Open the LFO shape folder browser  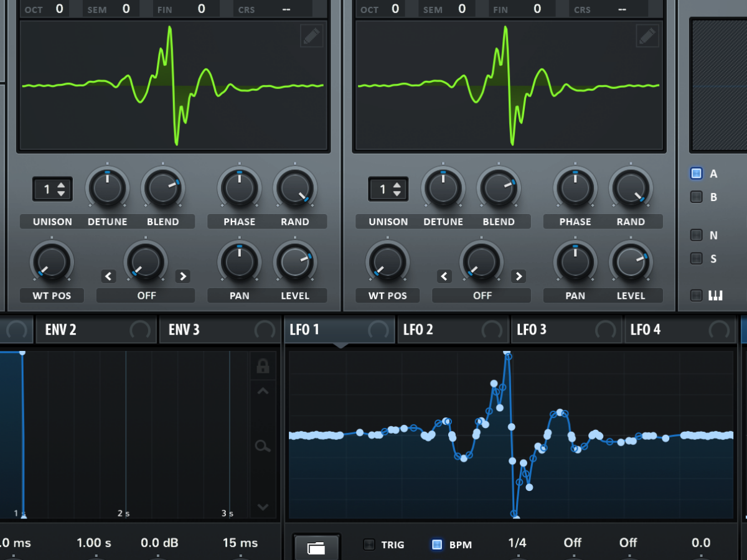[x=316, y=548]
